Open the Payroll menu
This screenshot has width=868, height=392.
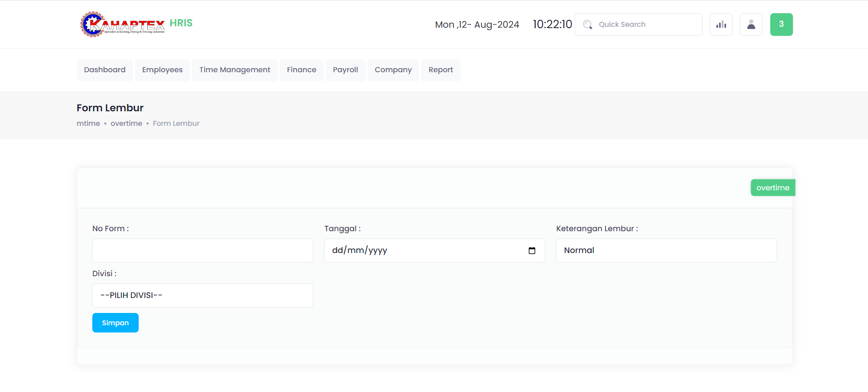[345, 70]
